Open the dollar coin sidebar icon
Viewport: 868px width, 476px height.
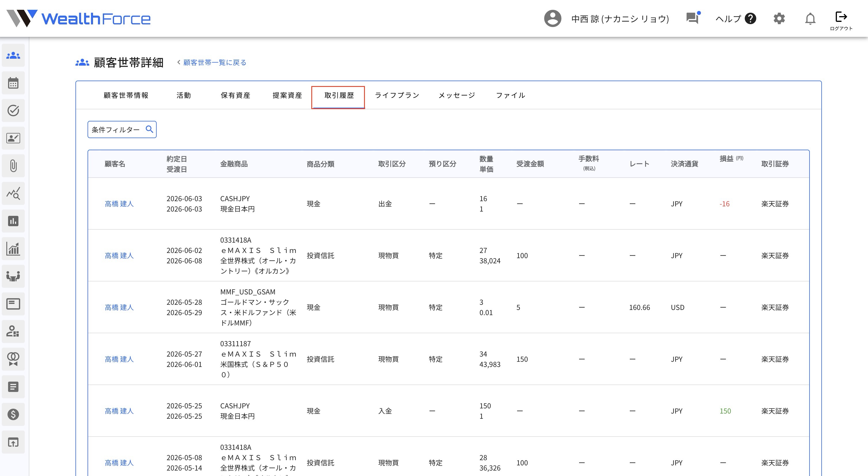click(x=13, y=414)
